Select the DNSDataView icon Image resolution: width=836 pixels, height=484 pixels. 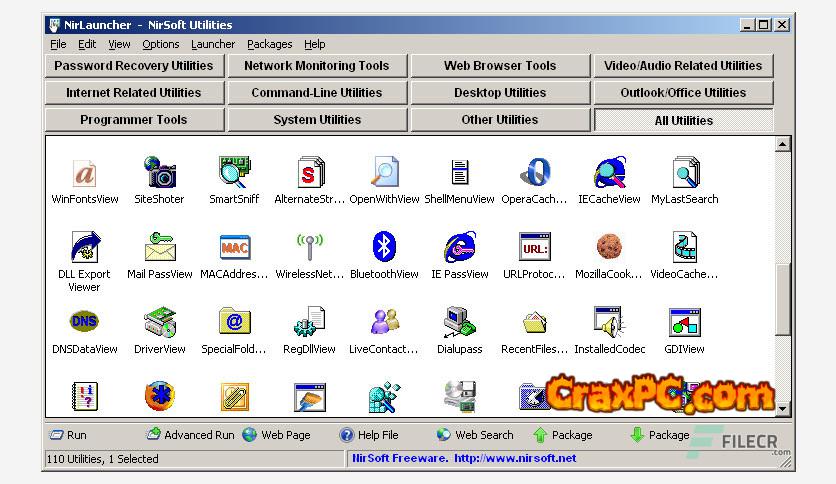pyautogui.click(x=84, y=321)
